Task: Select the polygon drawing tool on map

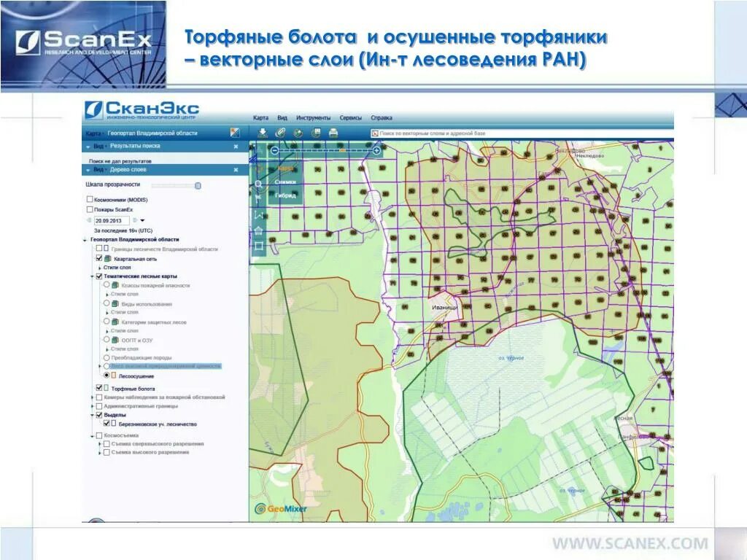Action: 258,231
